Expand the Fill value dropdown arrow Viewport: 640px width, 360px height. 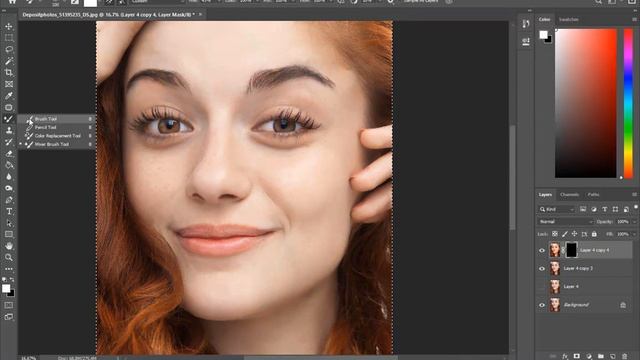pos(634,234)
